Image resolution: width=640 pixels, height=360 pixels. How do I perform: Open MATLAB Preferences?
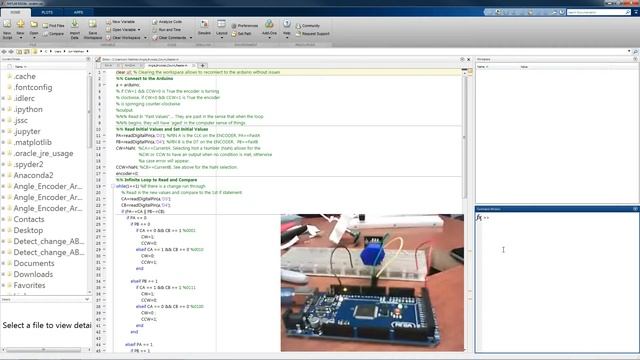coord(244,26)
